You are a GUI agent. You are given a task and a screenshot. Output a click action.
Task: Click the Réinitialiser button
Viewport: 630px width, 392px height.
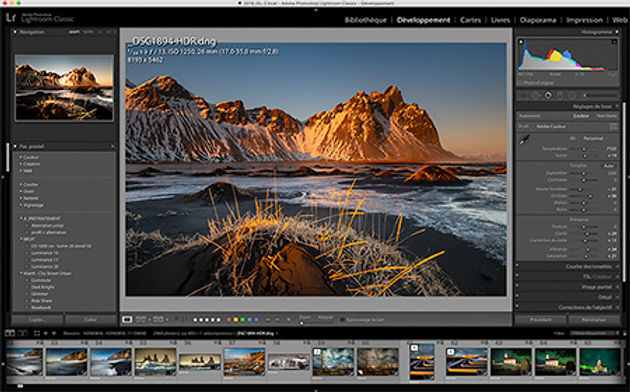coord(594,320)
